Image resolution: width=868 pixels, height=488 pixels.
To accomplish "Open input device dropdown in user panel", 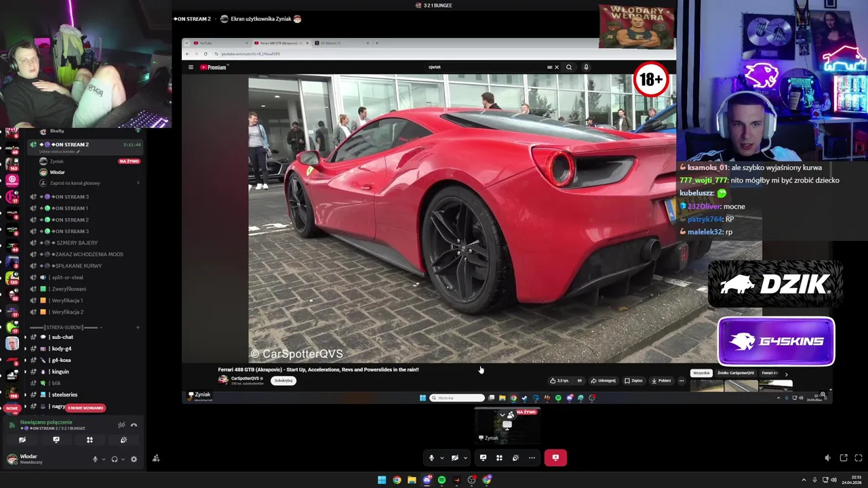I will [x=103, y=459].
